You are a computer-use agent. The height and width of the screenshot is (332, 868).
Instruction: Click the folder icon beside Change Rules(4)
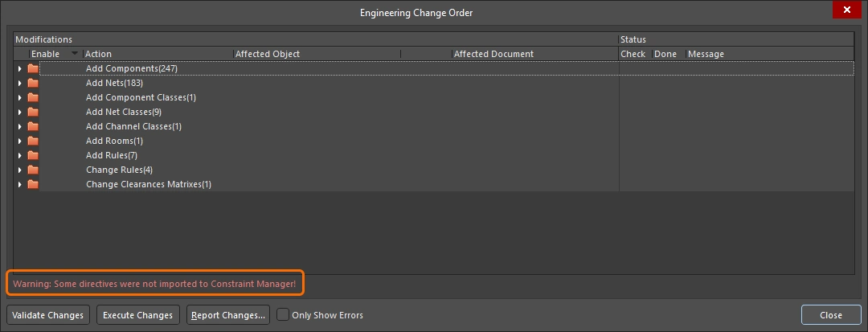tap(33, 170)
